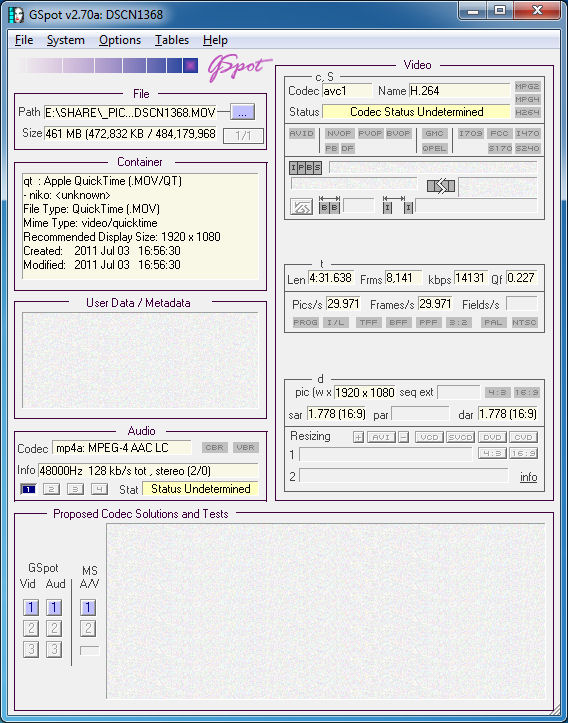
Task: Click MS A/V test button 1
Action: coord(88,608)
